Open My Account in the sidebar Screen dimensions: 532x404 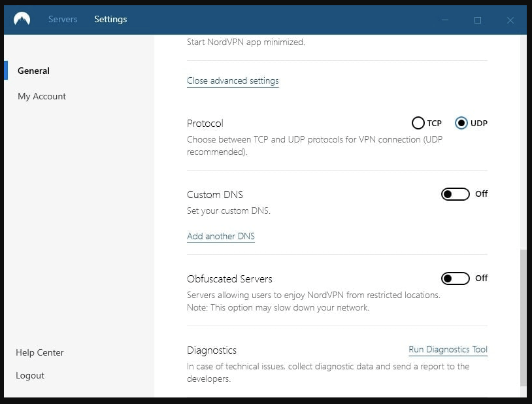point(42,96)
